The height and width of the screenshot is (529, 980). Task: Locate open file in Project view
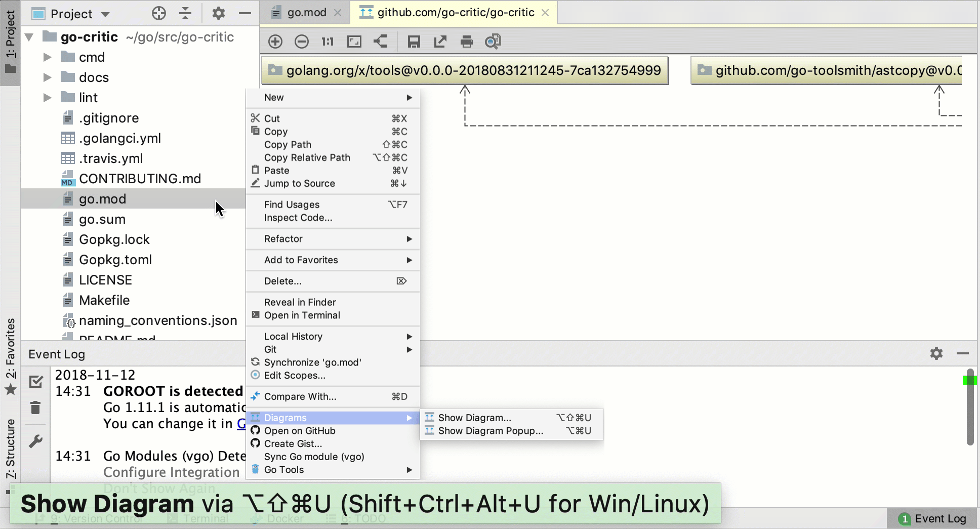pyautogui.click(x=158, y=13)
